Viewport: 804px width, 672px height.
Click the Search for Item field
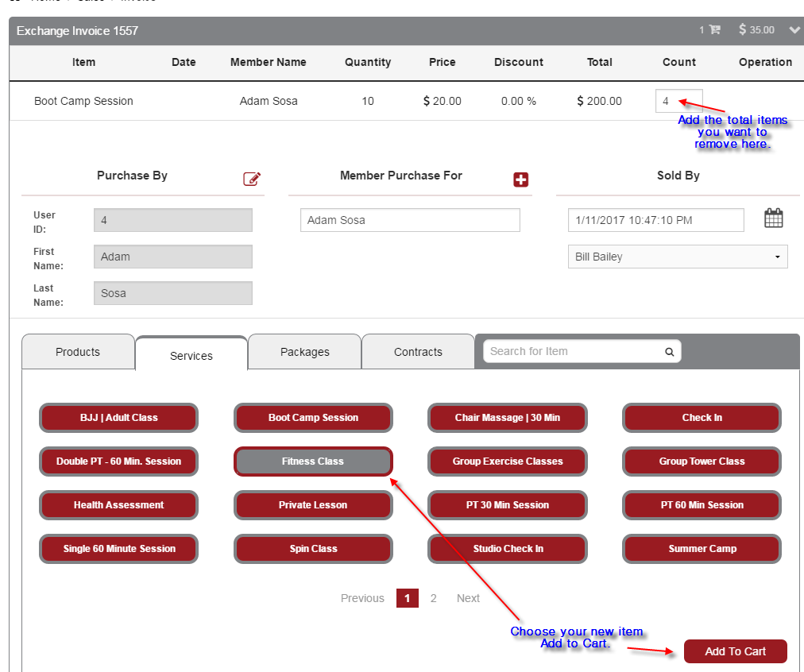572,352
